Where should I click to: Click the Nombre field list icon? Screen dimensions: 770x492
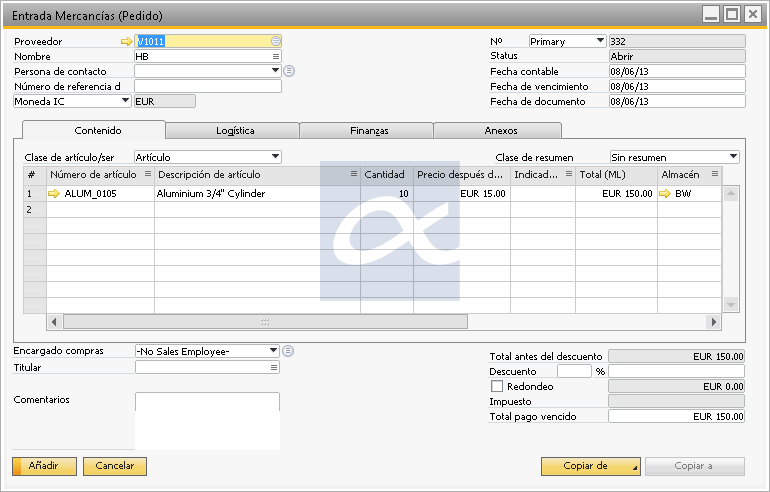point(275,57)
